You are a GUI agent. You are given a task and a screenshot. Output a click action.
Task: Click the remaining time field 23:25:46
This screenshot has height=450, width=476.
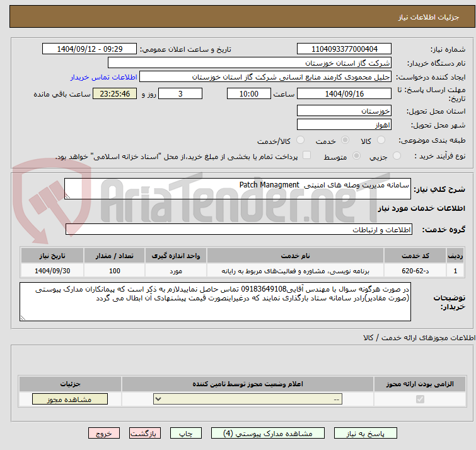click(x=115, y=93)
